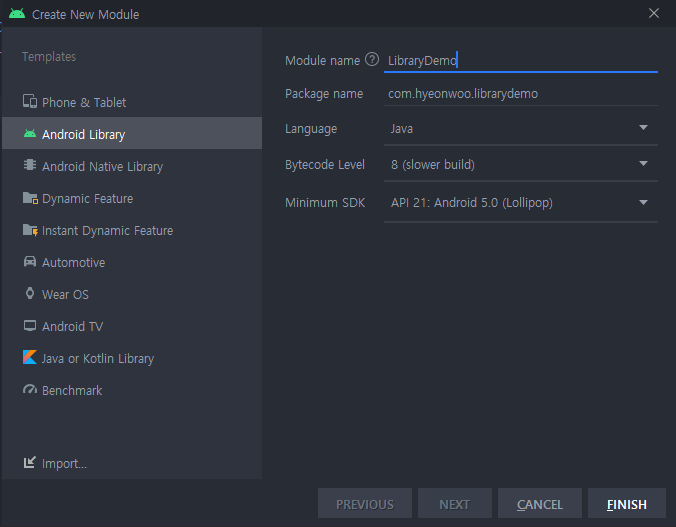The height and width of the screenshot is (527, 676).
Task: Click the PREVIOUS button
Action: [365, 503]
